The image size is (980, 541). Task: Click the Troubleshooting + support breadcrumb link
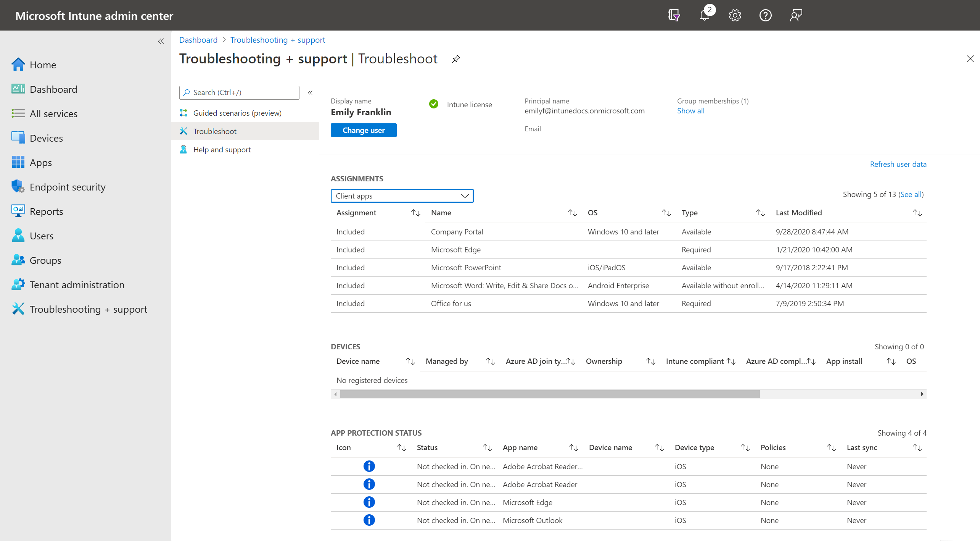coord(278,40)
